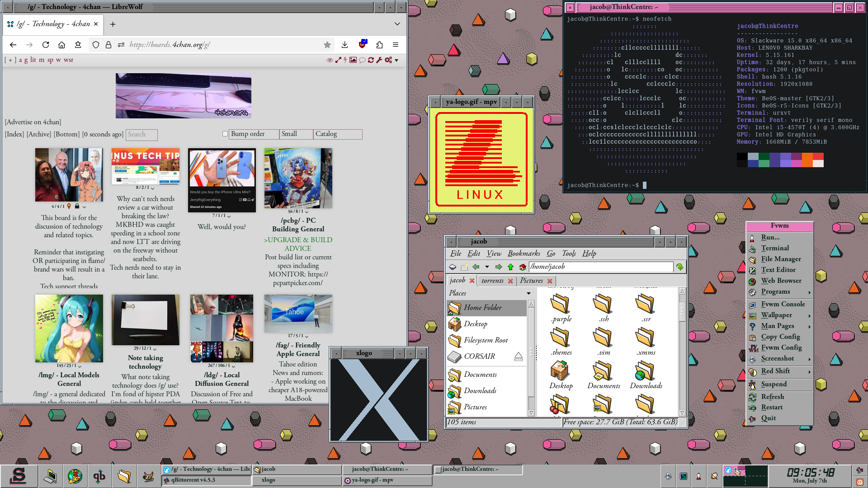Click the Archive link on /g/

coord(39,134)
